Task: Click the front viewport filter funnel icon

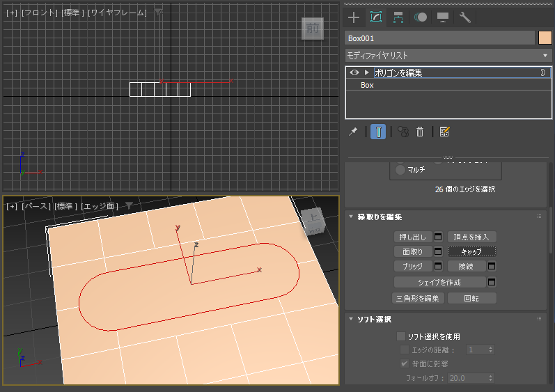Action: tap(158, 13)
